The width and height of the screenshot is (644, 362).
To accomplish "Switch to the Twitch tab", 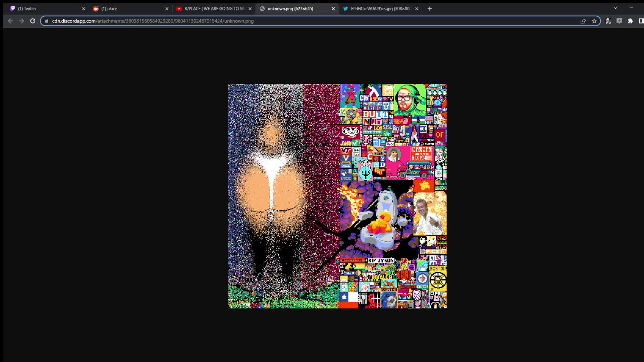I will click(47, 9).
